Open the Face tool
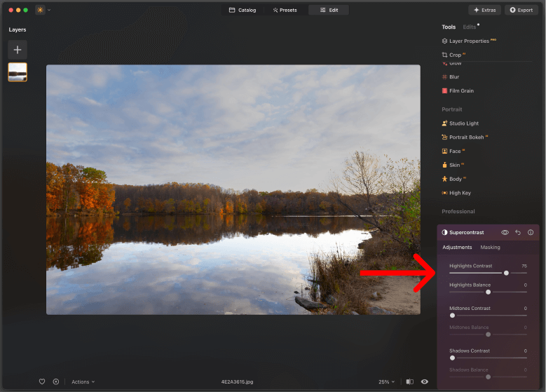The width and height of the screenshot is (546, 392). pos(453,151)
